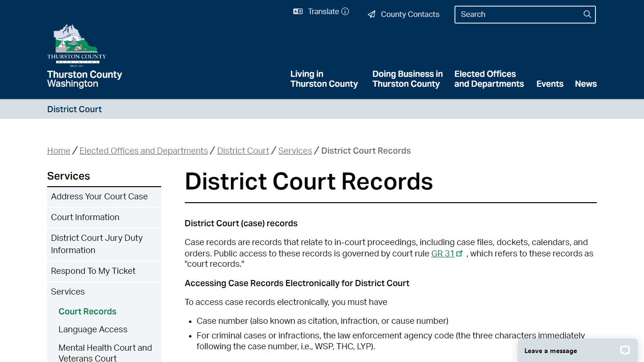Click Leave a message chat button
Screen dimensions: 644x362
[578, 350]
